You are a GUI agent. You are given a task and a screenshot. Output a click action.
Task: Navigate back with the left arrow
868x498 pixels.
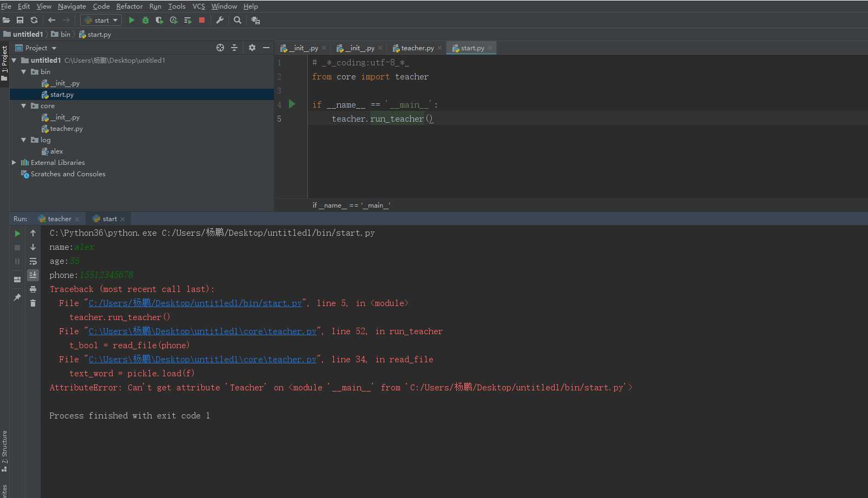pos(52,20)
